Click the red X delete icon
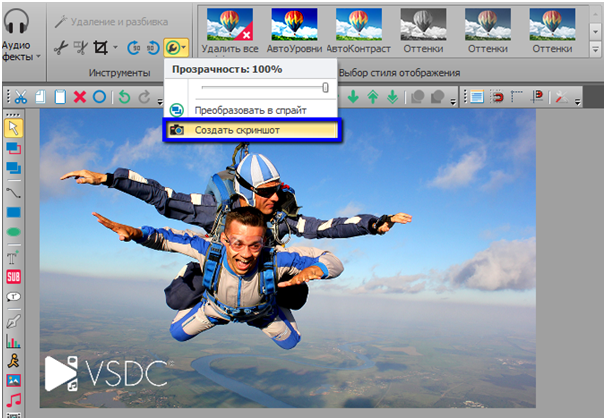 80,97
